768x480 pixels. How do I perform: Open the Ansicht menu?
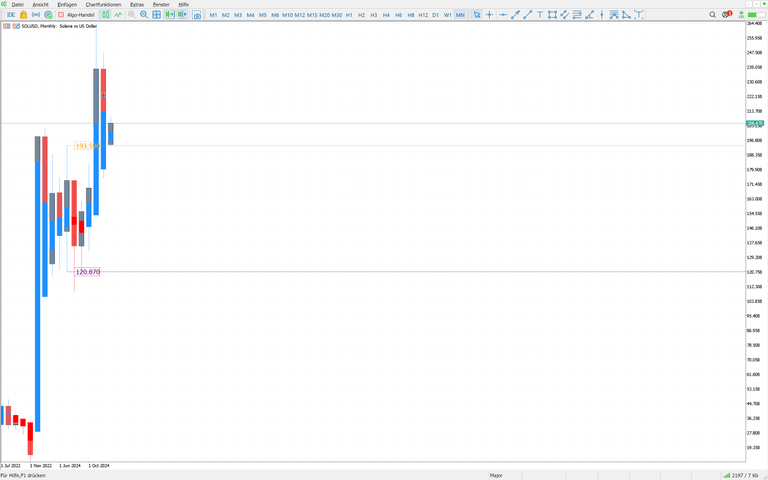click(x=41, y=4)
